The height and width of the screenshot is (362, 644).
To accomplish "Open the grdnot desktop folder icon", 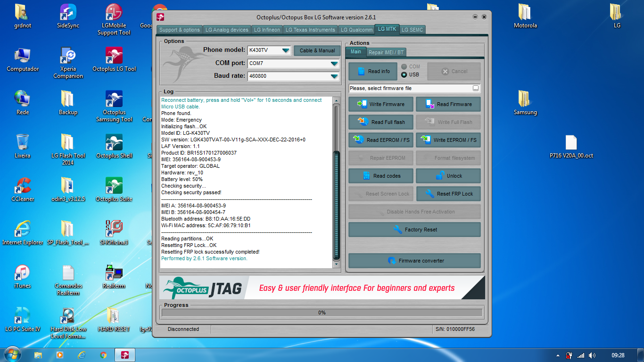I will [23, 16].
